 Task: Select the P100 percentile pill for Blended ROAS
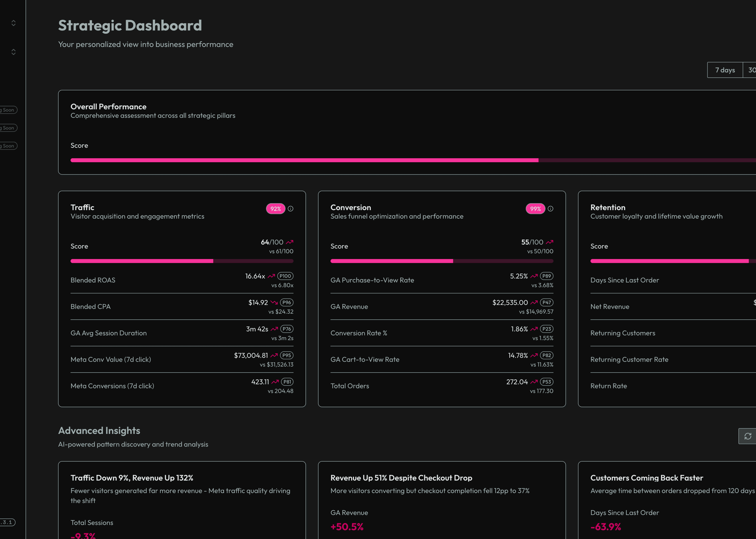(285, 276)
